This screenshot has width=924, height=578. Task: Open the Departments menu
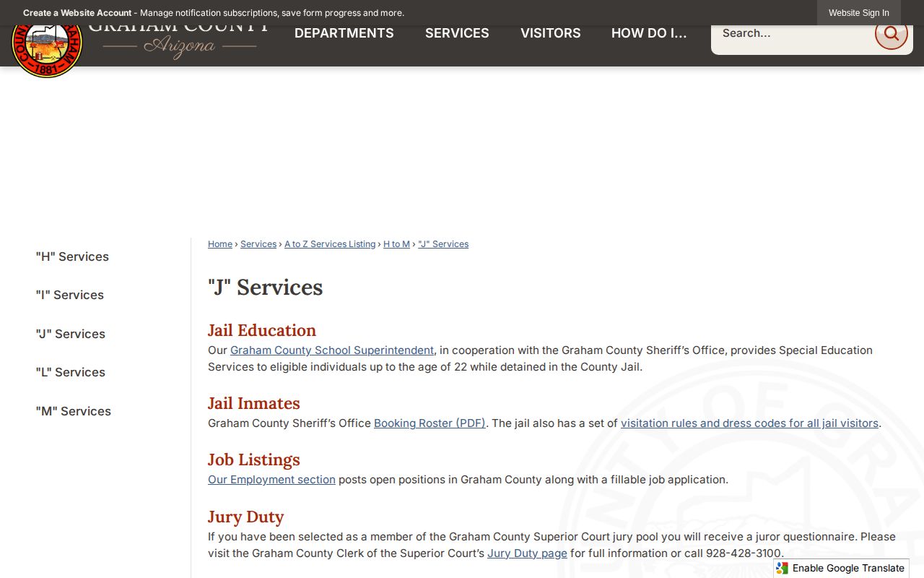click(344, 33)
